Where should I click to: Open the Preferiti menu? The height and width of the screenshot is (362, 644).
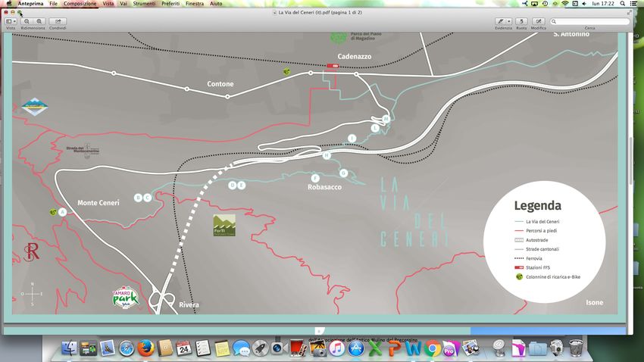point(170,4)
